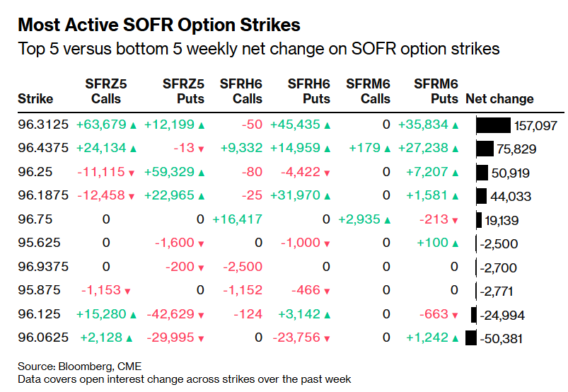Click the red down arrow beside -23,756
Screen dimensions: 568x392
click(327, 339)
